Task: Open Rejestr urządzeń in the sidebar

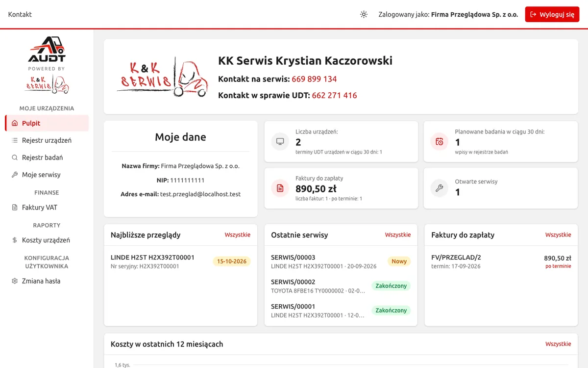Action: tap(47, 140)
